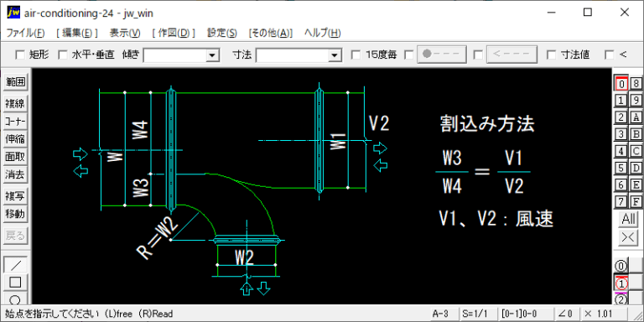Activate the 移動 move tool
This screenshot has height=322, width=644.
(16, 214)
